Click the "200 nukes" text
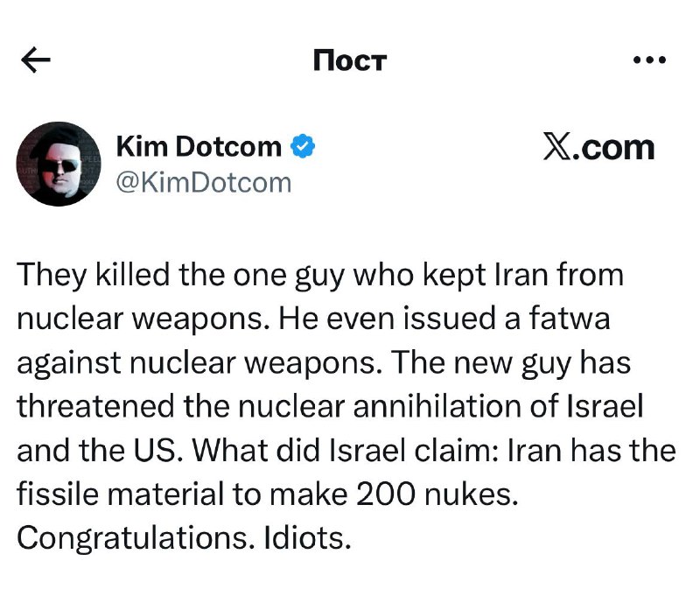Viewport: 700px width, 603px height. click(437, 494)
